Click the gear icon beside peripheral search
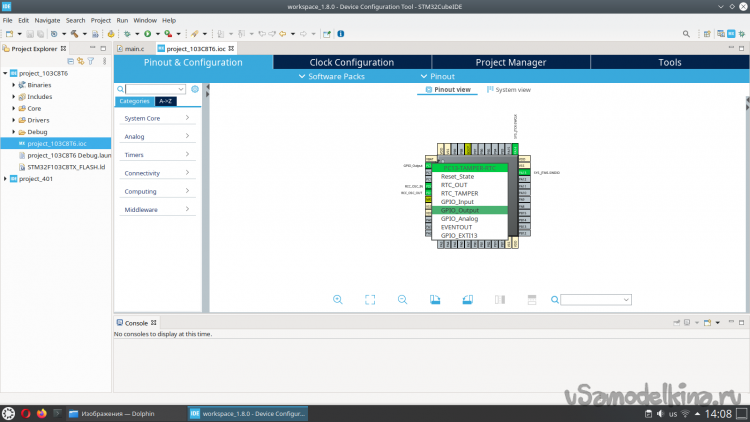 [195, 89]
